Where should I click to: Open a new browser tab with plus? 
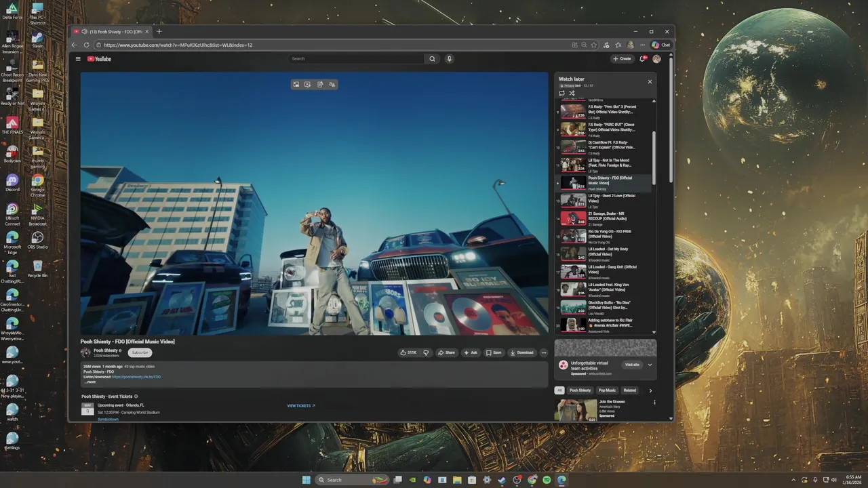coord(159,31)
